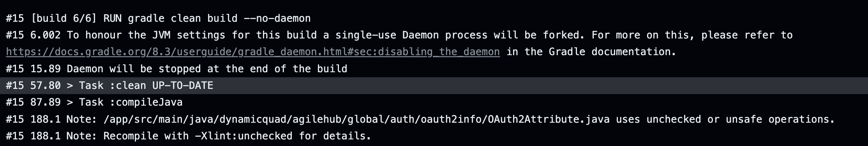Click 'uses unchecked or unsafe operations.' text
Screen dimensions: 868x146
725,119
